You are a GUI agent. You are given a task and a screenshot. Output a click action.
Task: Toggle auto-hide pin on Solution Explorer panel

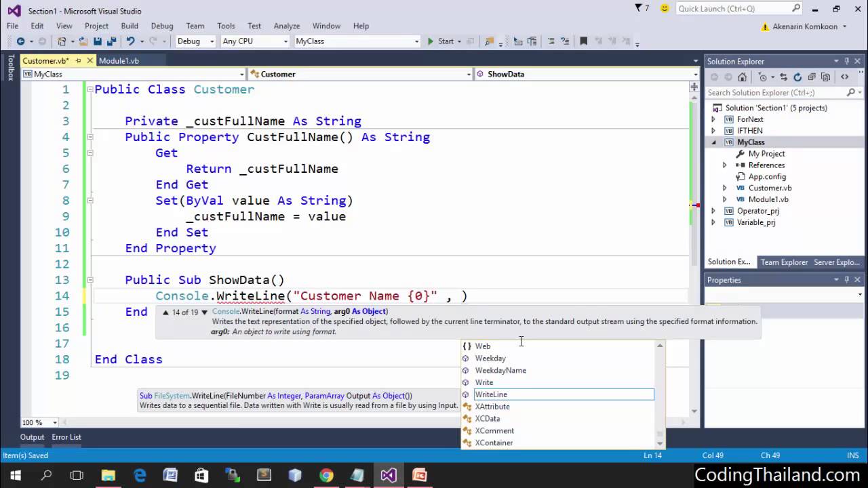click(847, 62)
